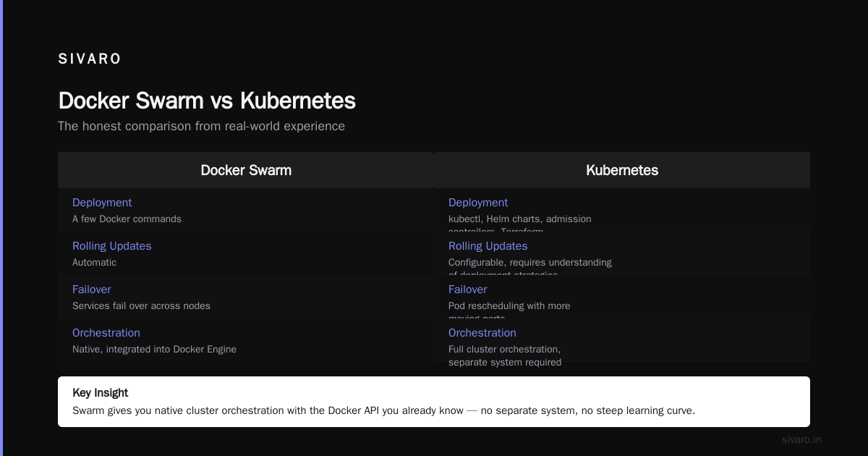Viewport: 868px width, 456px height.
Task: Click 'Full cluster orchestration, separate system required'
Action: pos(505,355)
